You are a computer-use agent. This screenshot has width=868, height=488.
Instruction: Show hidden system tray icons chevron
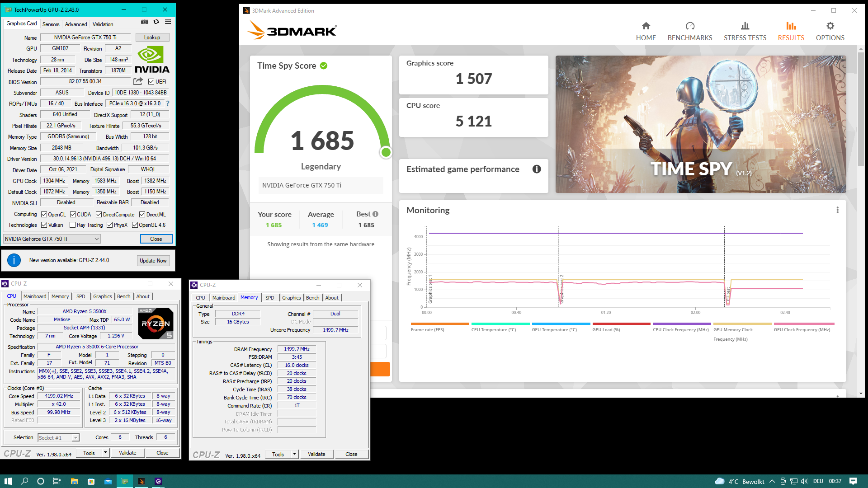[772, 481]
